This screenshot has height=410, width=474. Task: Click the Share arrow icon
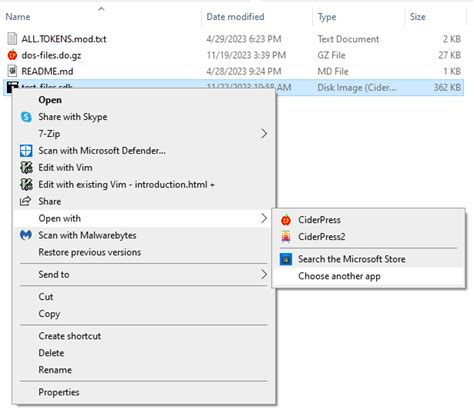point(26,201)
